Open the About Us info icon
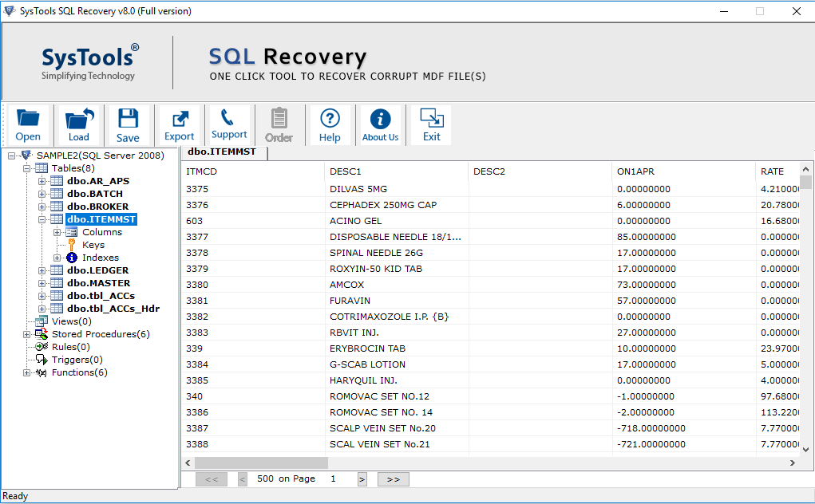The height and width of the screenshot is (504, 815). click(x=381, y=119)
